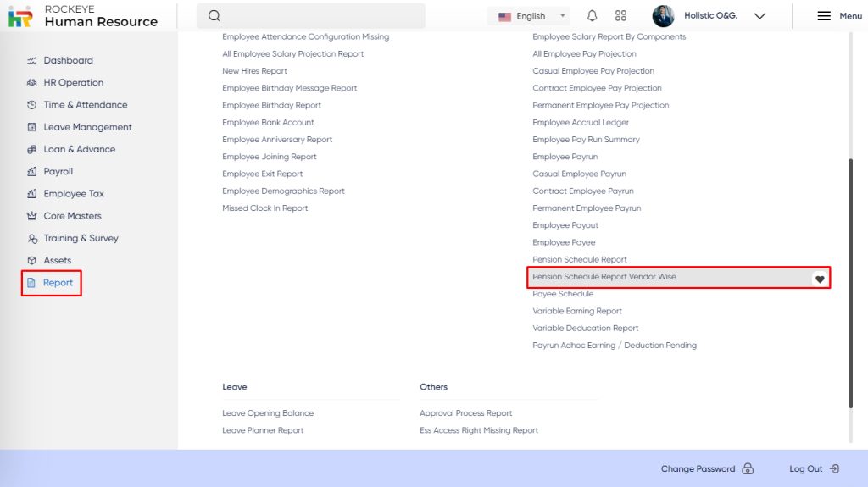The height and width of the screenshot is (487, 868).
Task: Click the Dashboard sidebar icon
Action: tap(31, 60)
